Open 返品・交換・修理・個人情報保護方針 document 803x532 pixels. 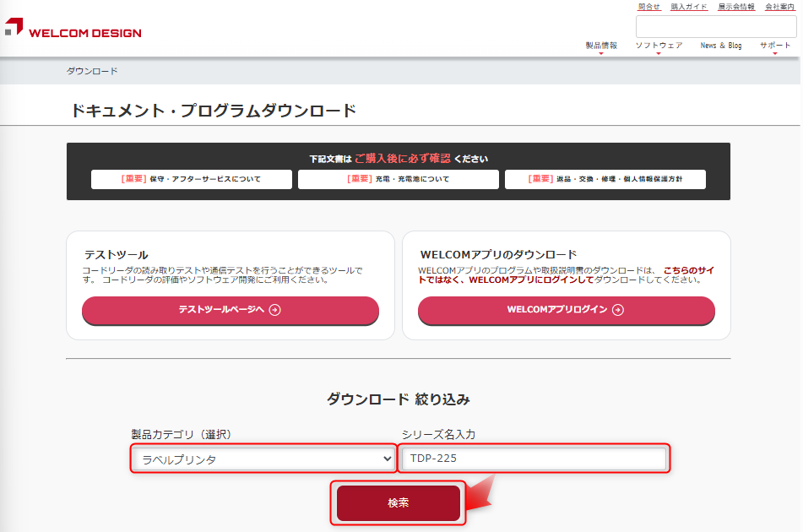point(605,179)
